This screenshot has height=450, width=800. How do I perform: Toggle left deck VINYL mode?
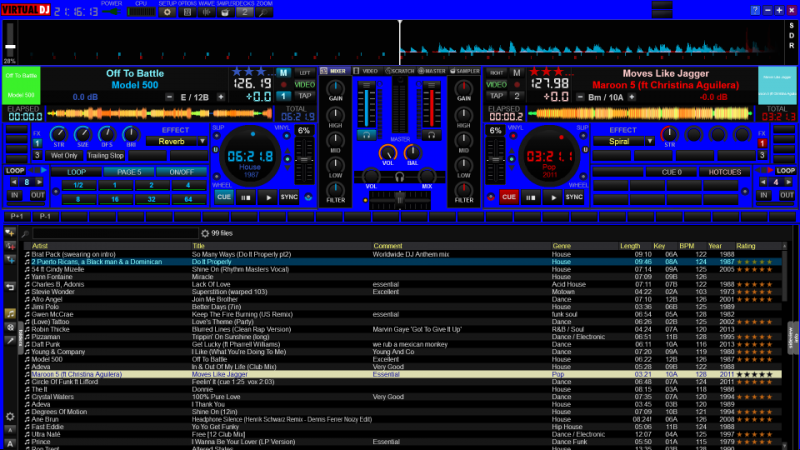click(x=286, y=136)
